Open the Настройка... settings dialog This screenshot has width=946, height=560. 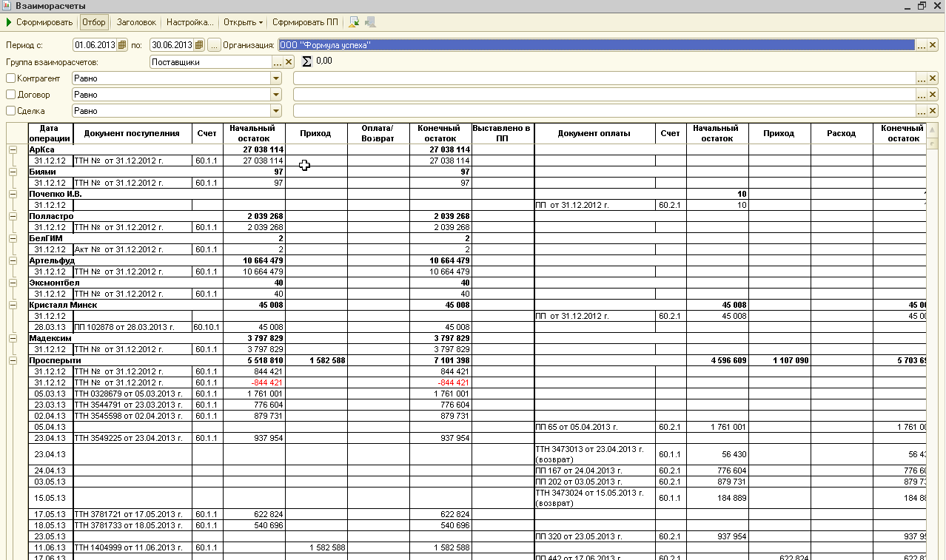tap(189, 22)
